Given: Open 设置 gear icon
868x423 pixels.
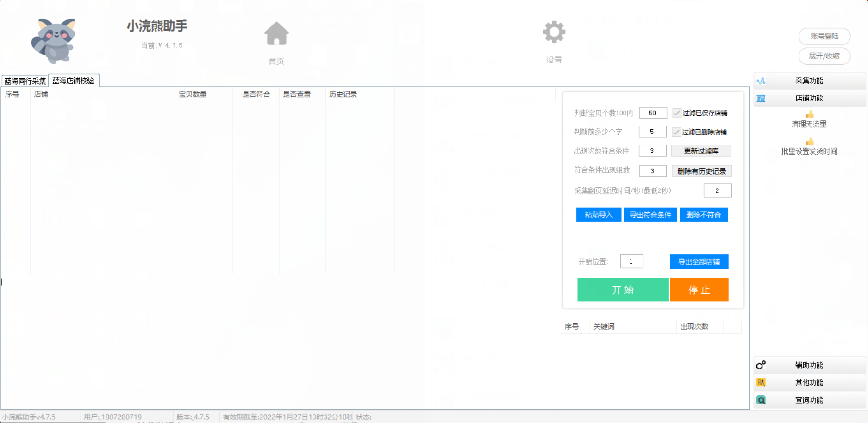Looking at the screenshot, I should [x=554, y=32].
